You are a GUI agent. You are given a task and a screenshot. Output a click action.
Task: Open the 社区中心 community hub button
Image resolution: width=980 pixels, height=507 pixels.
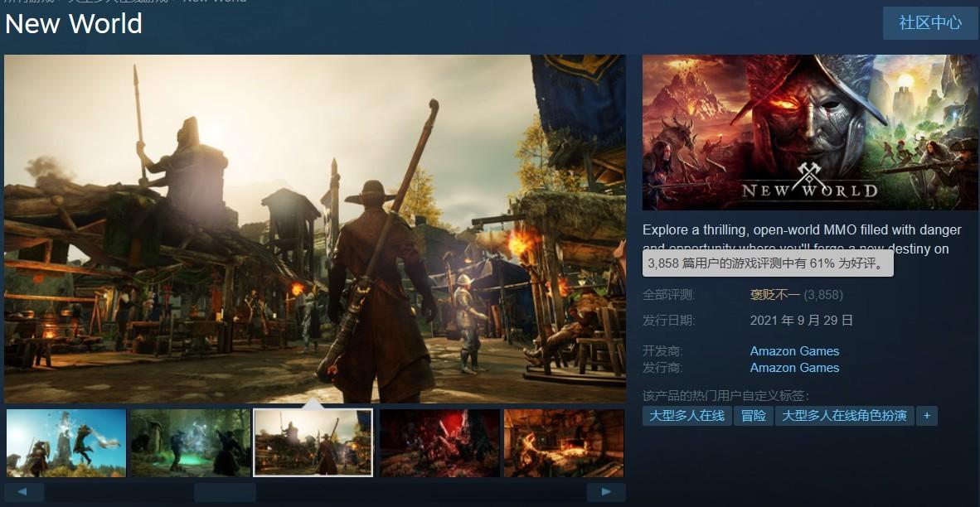[930, 23]
